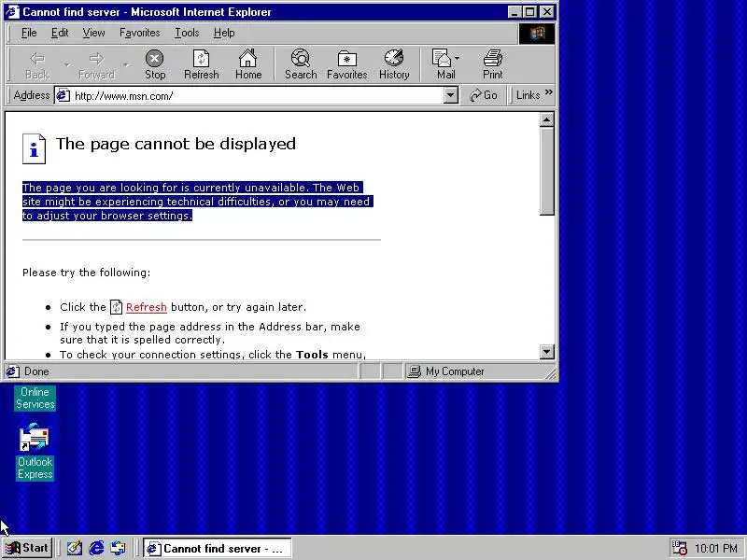Open the View menu
Screen dimensions: 747x560
tap(93, 33)
